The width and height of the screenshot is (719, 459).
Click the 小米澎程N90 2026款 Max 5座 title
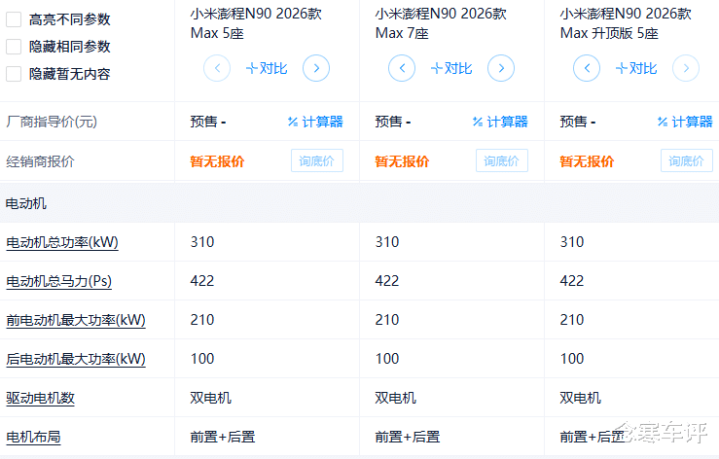click(256, 23)
